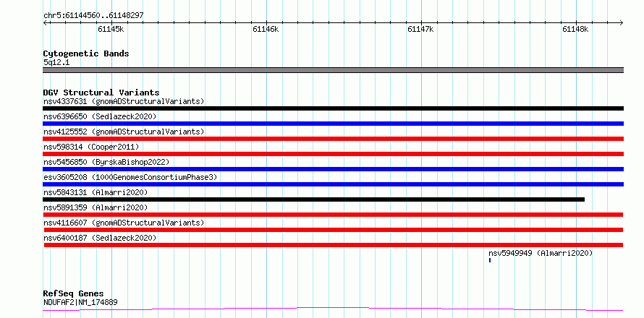Click the chr5:61144560..61148297 coordinates text
Screen dimensions: 644x318
[93, 16]
